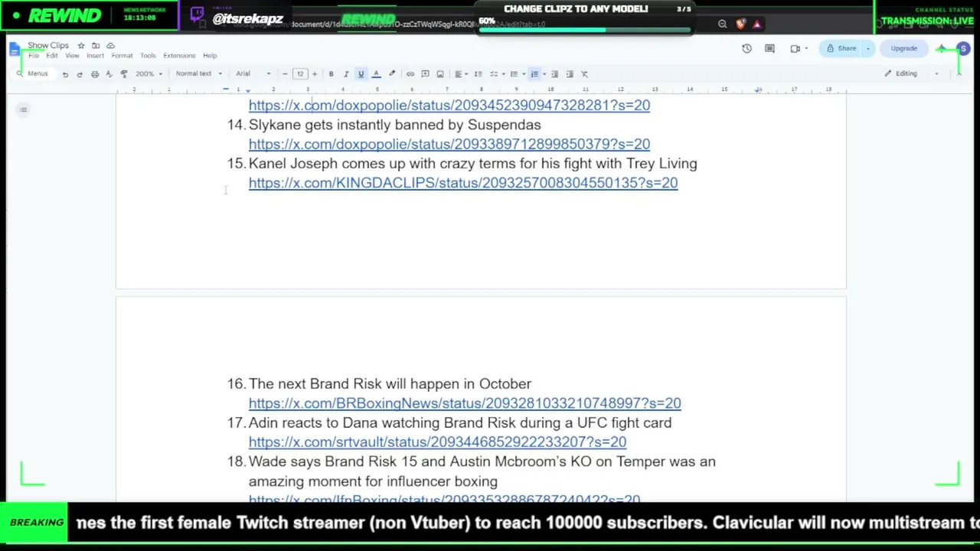The width and height of the screenshot is (980, 551).
Task: Collapse the toolbar header chevron
Action: click(x=959, y=74)
